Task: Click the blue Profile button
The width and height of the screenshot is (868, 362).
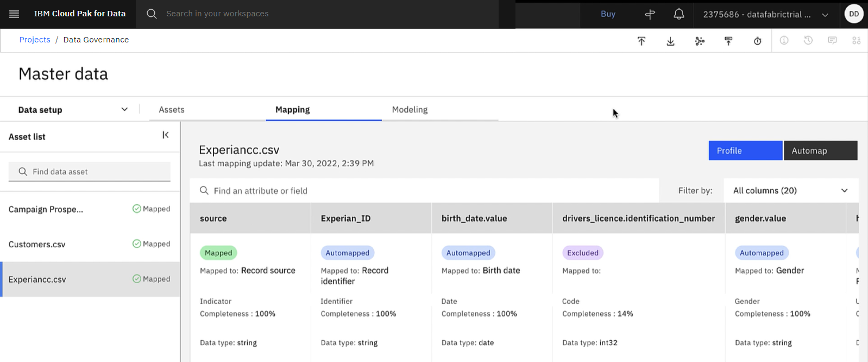Action: coord(745,151)
